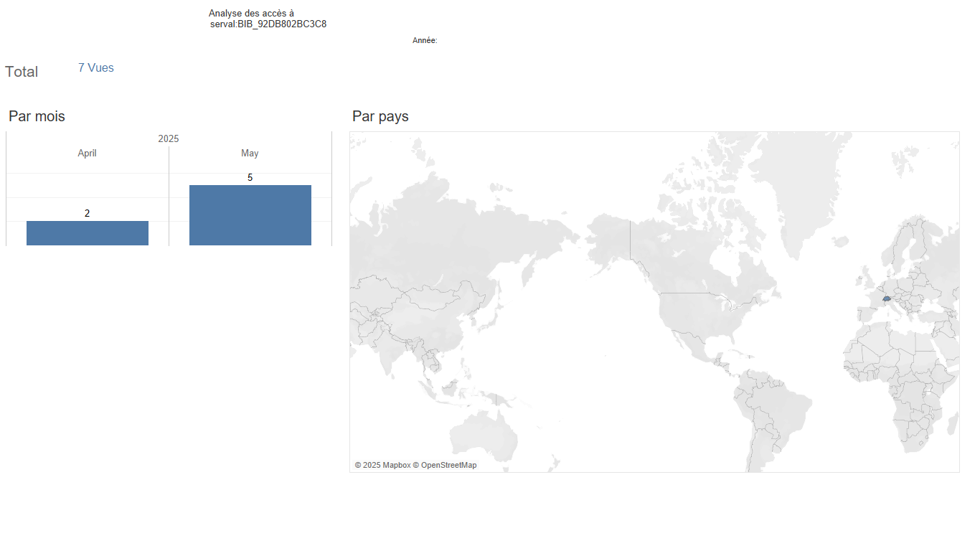Click the 'April' month header
This screenshot has width=980, height=551.
point(88,153)
